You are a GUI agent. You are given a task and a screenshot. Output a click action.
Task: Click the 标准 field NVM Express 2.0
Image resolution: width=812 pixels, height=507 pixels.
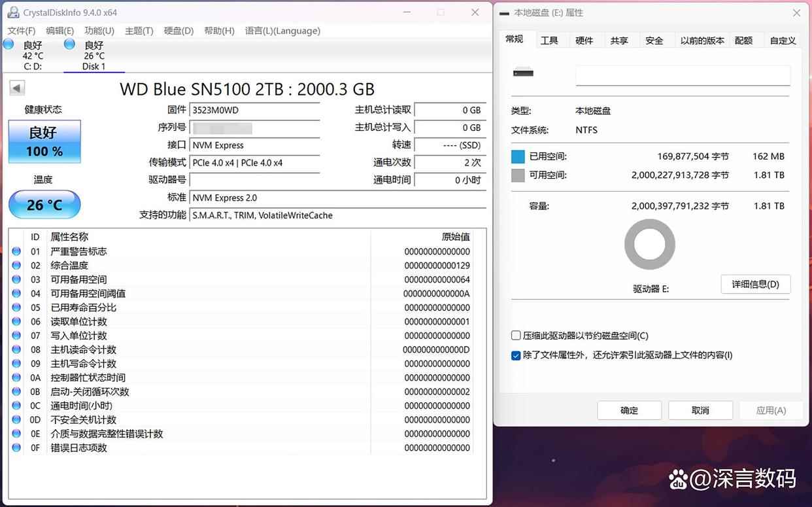(x=337, y=198)
